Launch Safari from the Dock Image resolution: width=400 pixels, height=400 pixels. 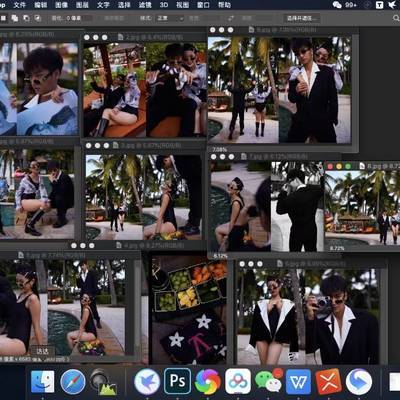(x=73, y=382)
